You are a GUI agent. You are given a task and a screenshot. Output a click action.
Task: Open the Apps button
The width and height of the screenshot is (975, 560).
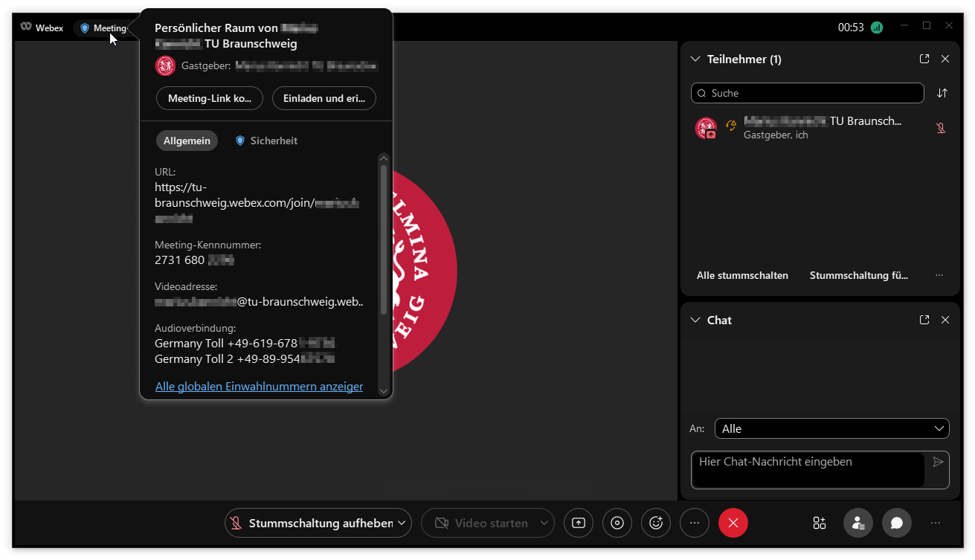[x=820, y=523]
